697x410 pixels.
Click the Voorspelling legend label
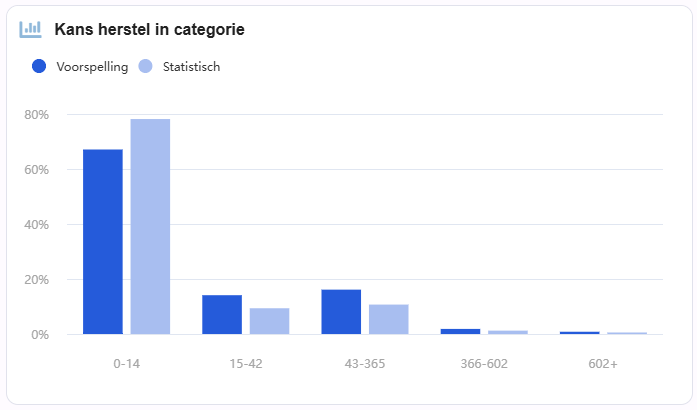(92, 67)
